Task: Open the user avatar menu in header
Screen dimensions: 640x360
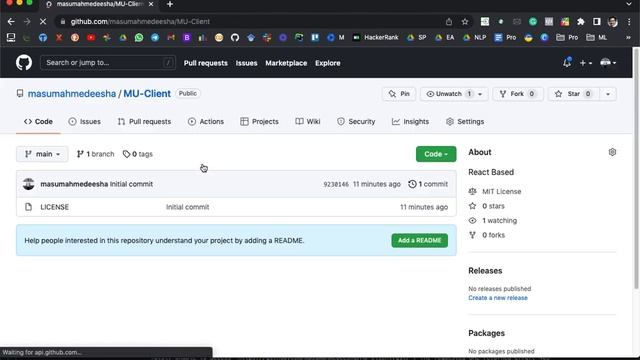Action: click(608, 63)
